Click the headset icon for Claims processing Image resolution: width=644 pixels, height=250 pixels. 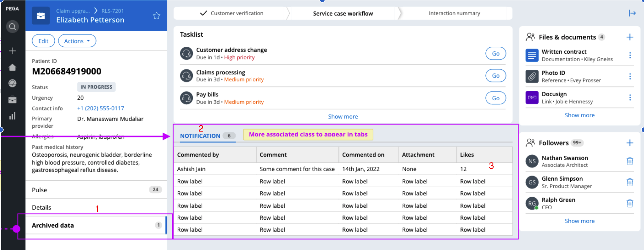tap(187, 76)
